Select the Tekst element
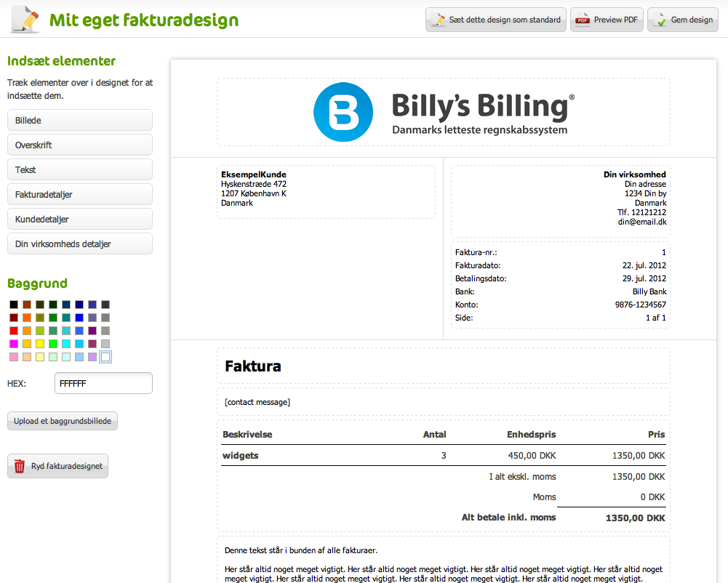 pyautogui.click(x=80, y=169)
